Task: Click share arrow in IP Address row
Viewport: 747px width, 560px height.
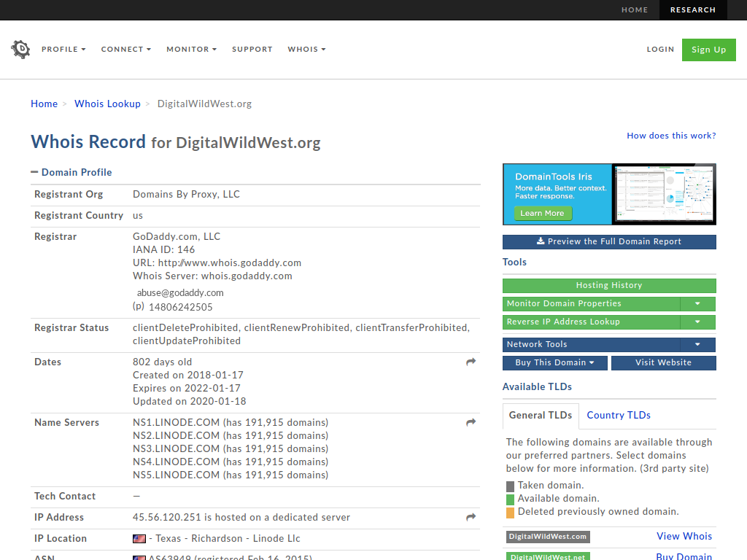Action: click(x=471, y=517)
